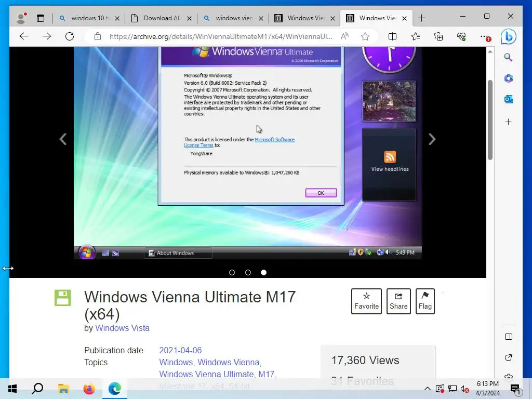
Task: Open the 'Windows Vista' uploader link
Action: click(122, 328)
